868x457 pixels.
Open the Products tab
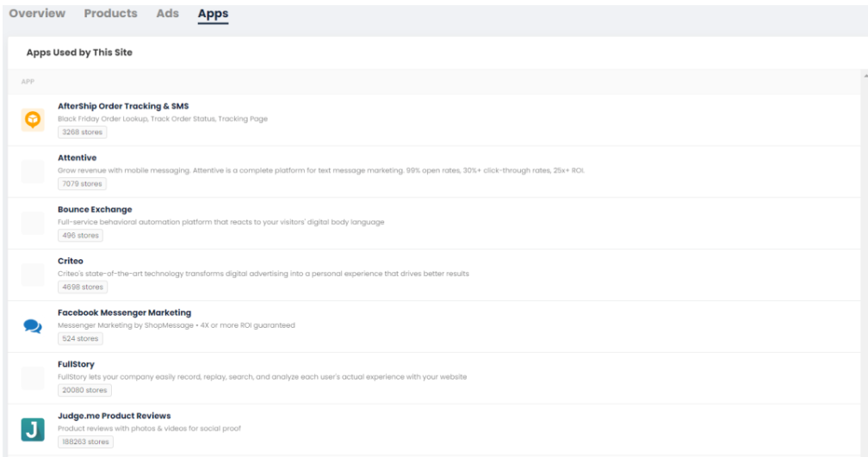111,13
